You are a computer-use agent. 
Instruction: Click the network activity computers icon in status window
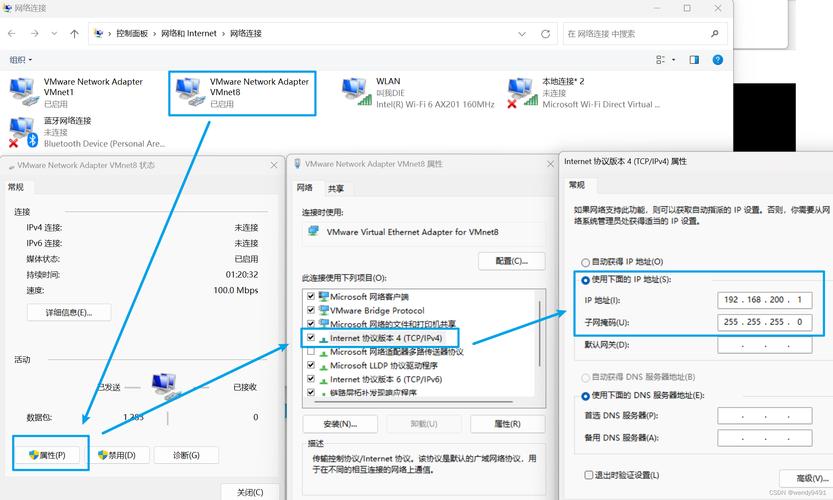[x=166, y=386]
